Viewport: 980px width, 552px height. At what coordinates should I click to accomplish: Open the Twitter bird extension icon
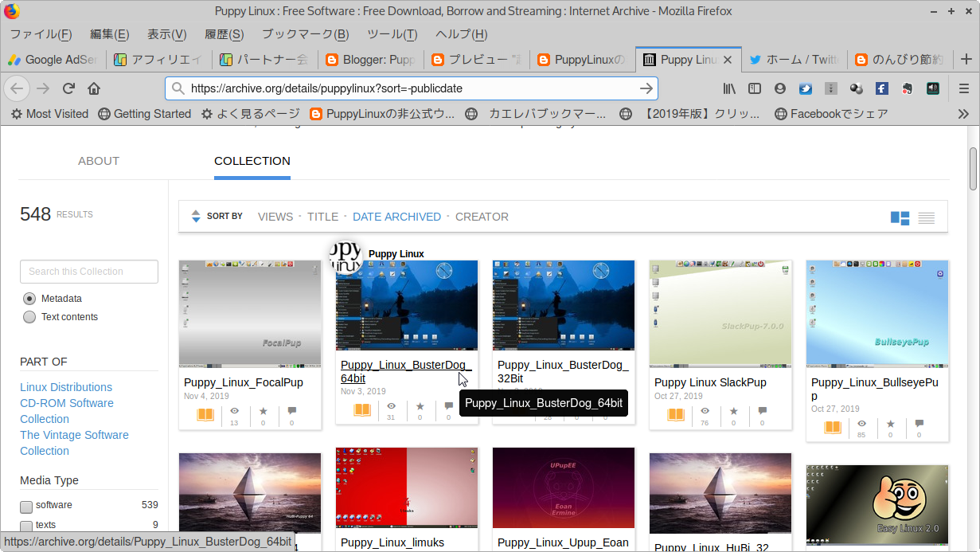(x=805, y=88)
